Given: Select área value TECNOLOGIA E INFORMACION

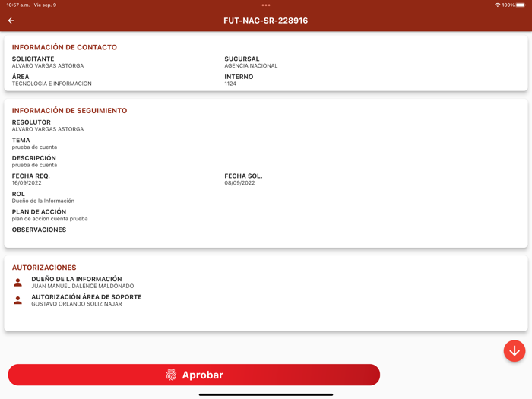Looking at the screenshot, I should pyautogui.click(x=52, y=84).
